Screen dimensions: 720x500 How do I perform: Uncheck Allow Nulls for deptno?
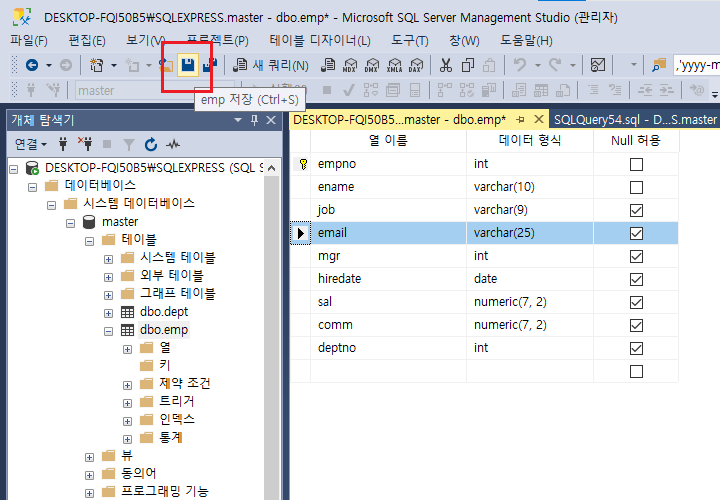click(x=636, y=348)
